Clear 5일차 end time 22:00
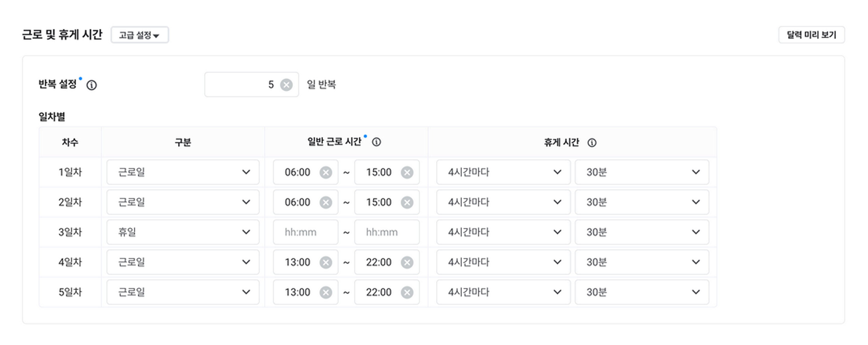This screenshot has height=345, width=868. click(407, 292)
